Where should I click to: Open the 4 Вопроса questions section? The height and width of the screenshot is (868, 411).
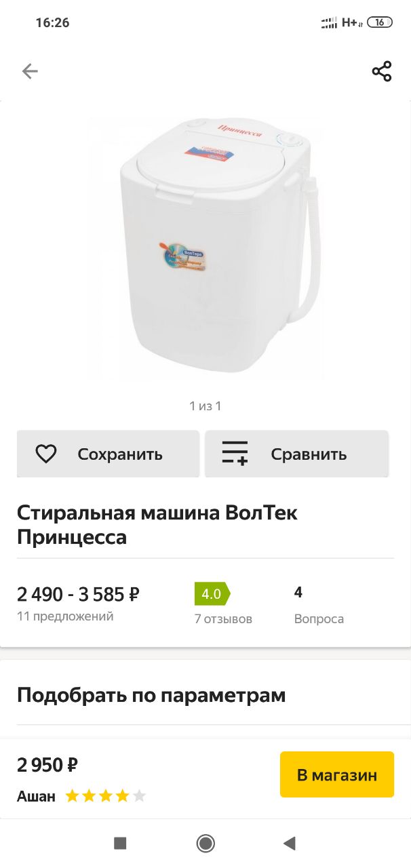319,605
